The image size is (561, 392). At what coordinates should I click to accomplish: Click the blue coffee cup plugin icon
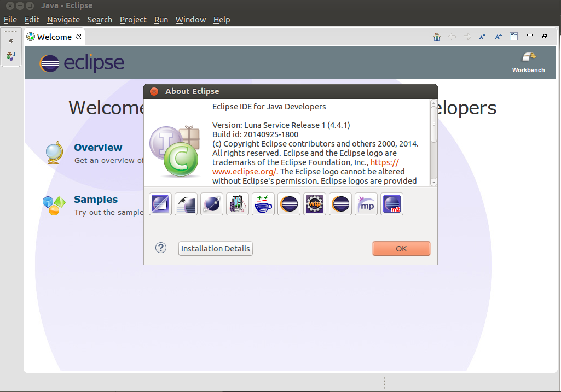[x=263, y=204]
